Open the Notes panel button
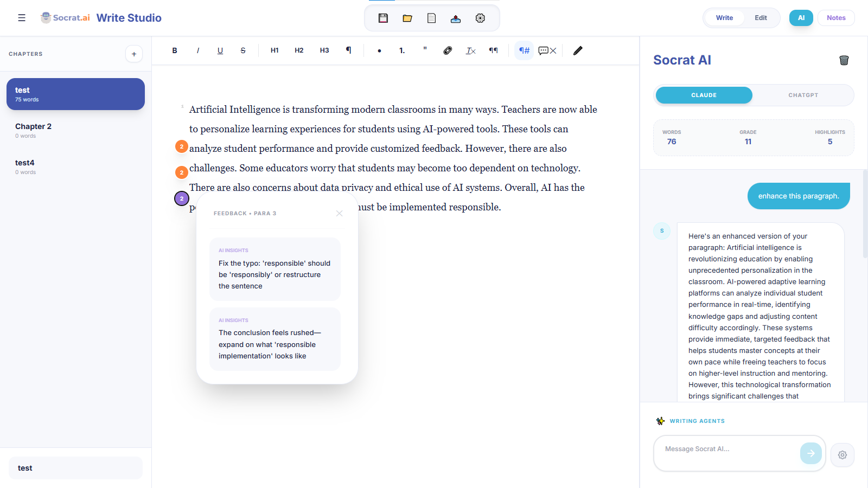This screenshot has height=488, width=868. [836, 18]
